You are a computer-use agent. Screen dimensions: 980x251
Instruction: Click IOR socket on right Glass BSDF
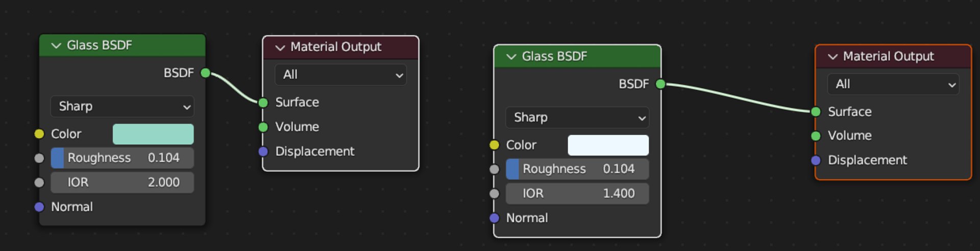click(494, 193)
